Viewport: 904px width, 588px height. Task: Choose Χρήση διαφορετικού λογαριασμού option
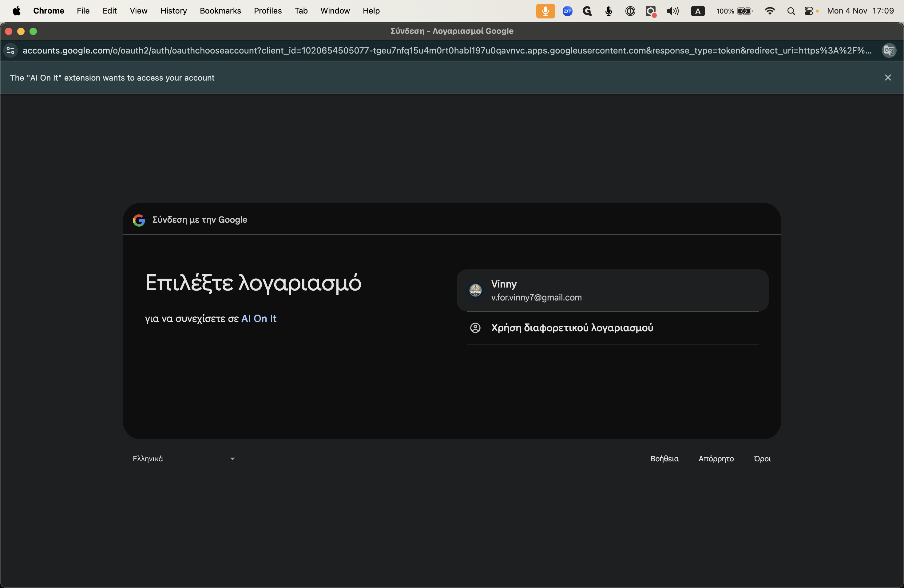click(x=612, y=328)
